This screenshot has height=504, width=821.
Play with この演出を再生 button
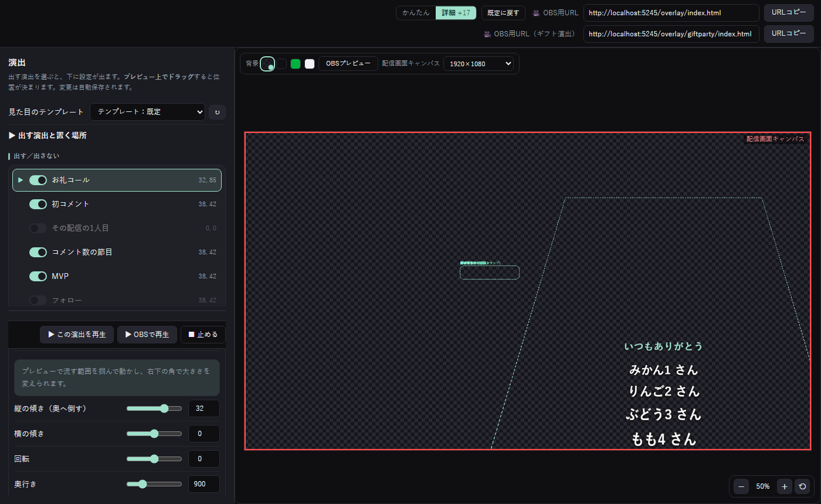tap(76, 335)
